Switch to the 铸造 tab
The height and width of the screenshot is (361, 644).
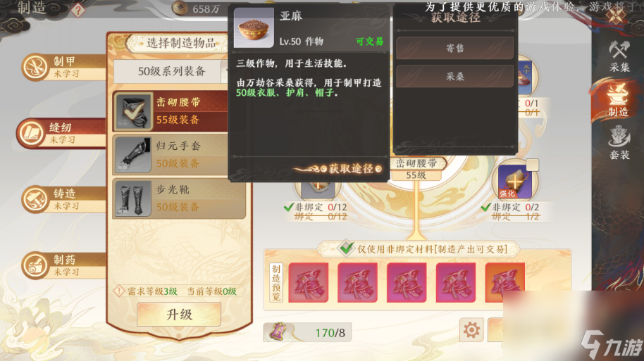[63, 199]
